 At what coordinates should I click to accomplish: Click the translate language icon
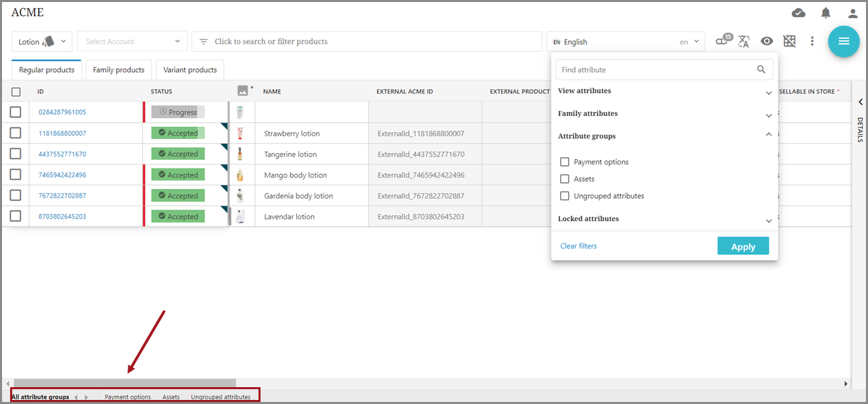744,41
